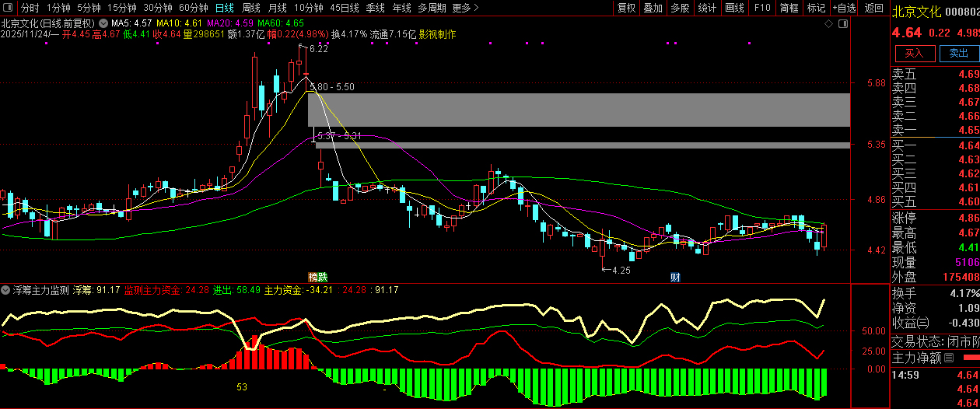Image resolution: width=980 pixels, height=409 pixels.
Task: Click the 现量 volume row
Action: point(935,262)
